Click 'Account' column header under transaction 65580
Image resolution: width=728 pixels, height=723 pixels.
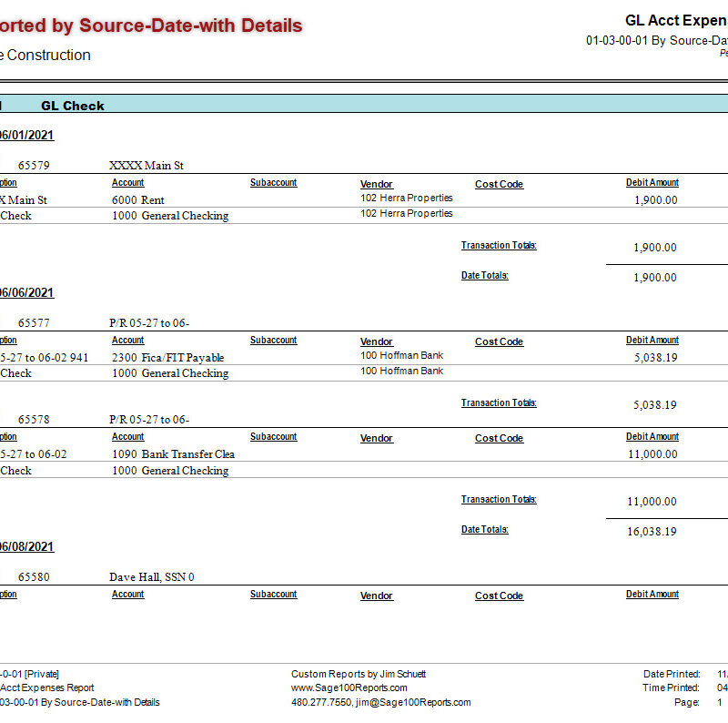127,595
